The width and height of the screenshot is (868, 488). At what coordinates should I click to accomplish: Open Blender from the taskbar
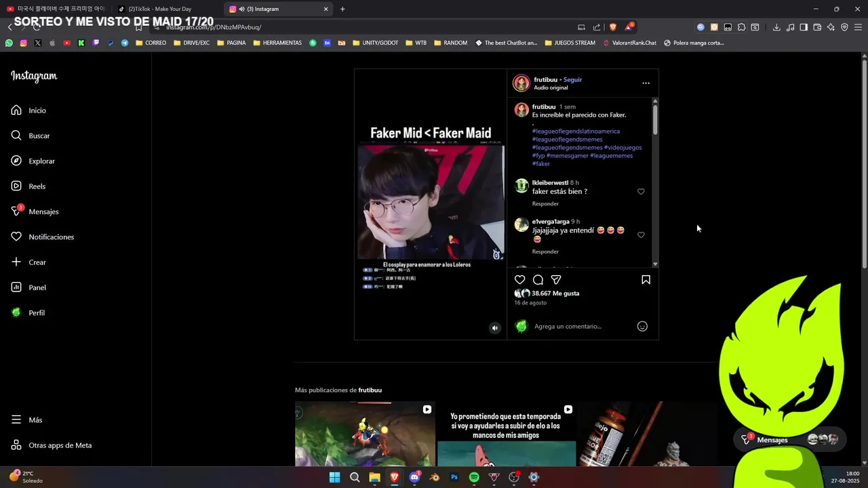[x=435, y=477]
